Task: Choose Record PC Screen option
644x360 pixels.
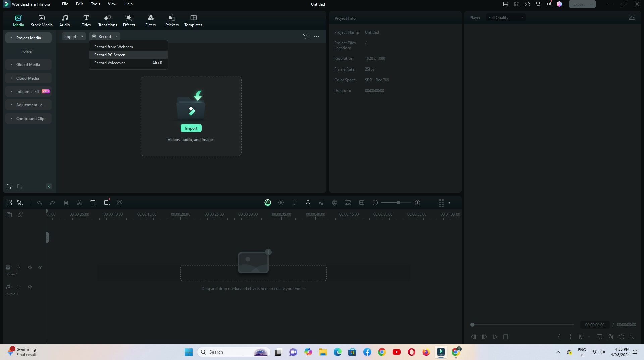Action: 110,55
